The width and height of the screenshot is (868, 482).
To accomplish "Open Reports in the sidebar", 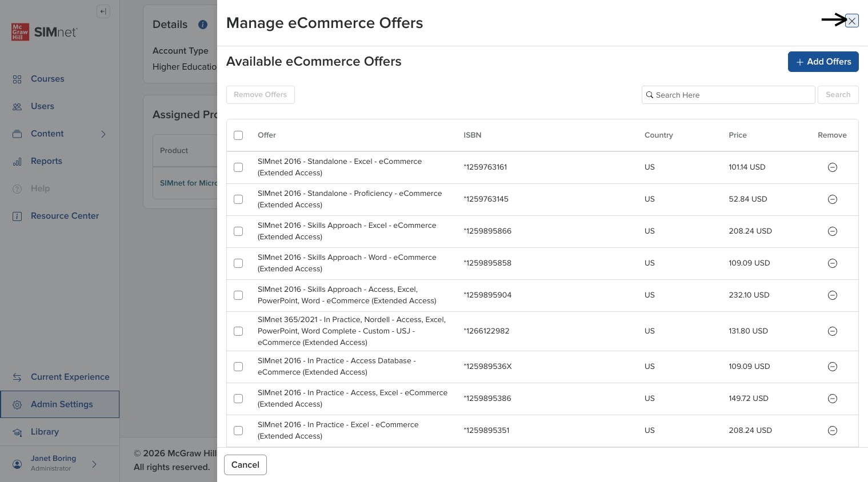I will coord(46,161).
